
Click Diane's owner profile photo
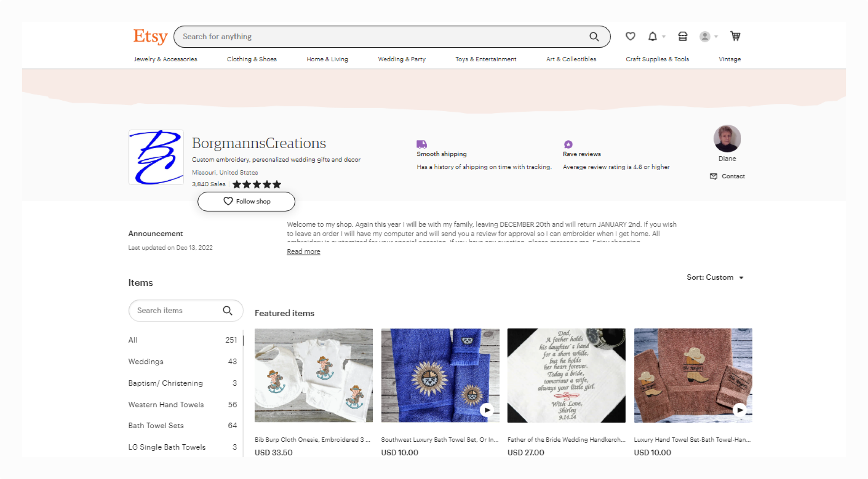point(727,139)
